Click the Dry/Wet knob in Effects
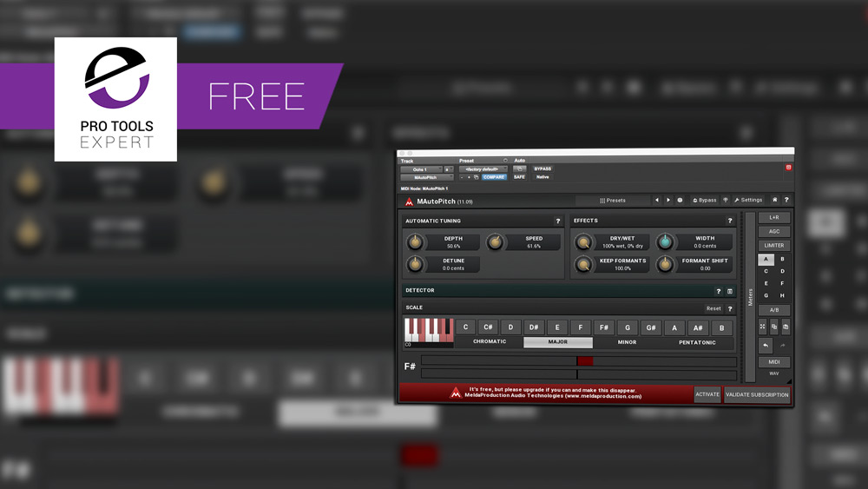 583,242
